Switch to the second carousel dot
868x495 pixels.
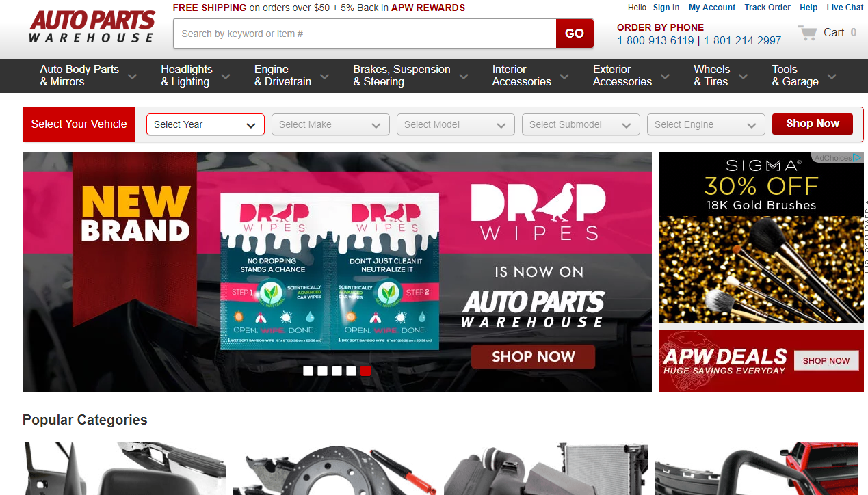(x=322, y=371)
